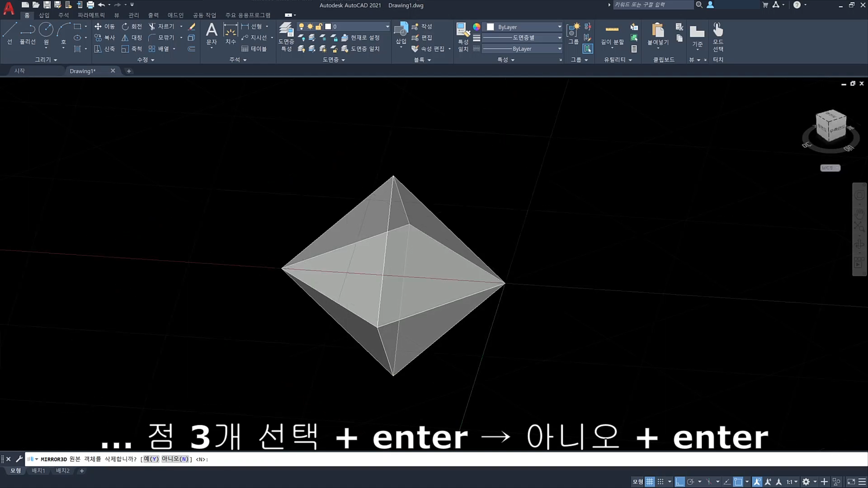868x488 pixels.
Task: Click the Move (이동) tool
Action: [x=104, y=27]
